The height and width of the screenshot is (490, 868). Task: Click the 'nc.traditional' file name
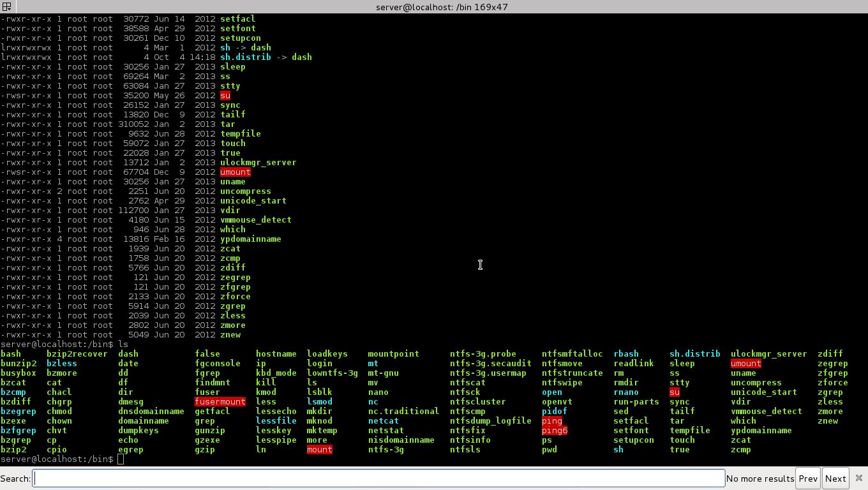coord(403,412)
